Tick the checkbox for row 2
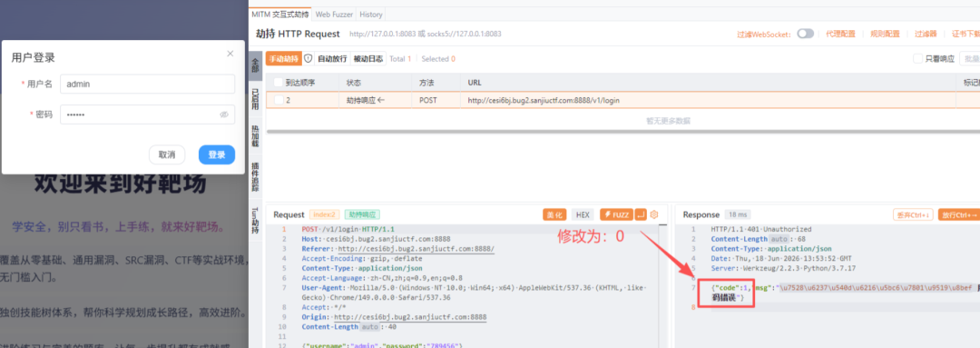The width and height of the screenshot is (980, 348). click(279, 100)
